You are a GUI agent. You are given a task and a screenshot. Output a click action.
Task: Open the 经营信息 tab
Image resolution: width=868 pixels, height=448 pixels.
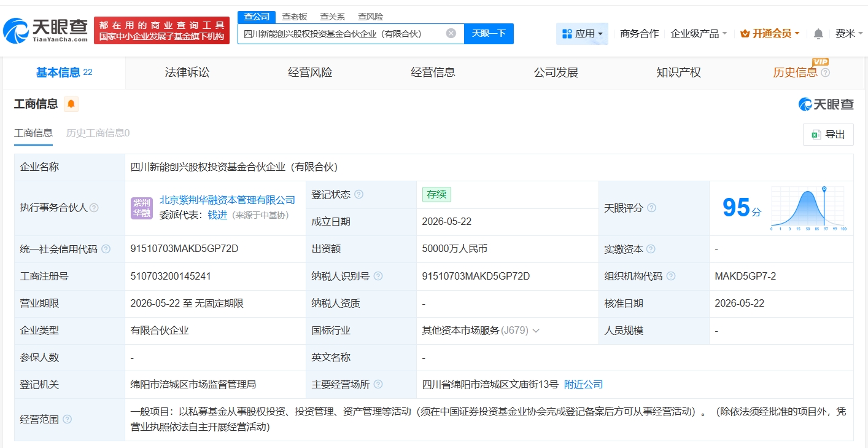[x=433, y=73]
